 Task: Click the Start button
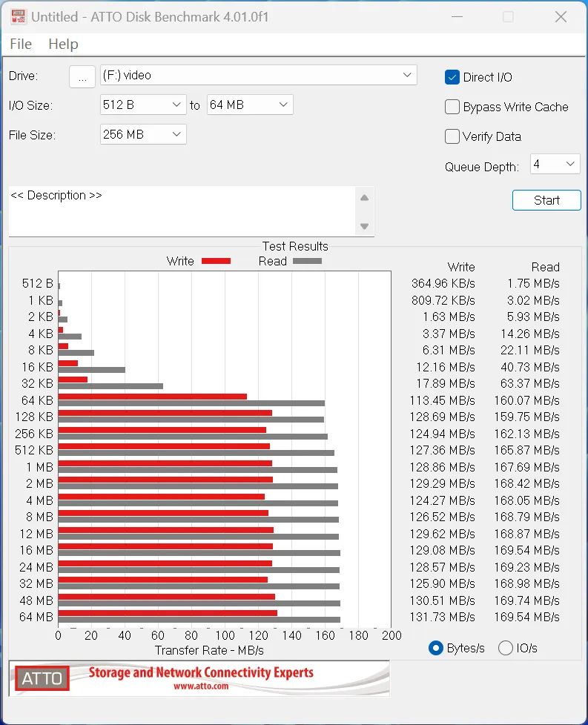(546, 200)
